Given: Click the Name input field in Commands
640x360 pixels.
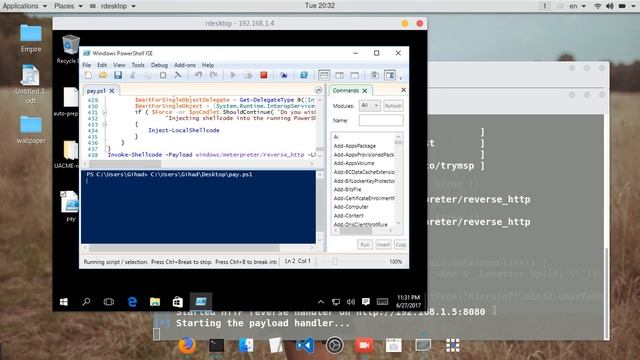Looking at the screenshot, I should [381, 120].
